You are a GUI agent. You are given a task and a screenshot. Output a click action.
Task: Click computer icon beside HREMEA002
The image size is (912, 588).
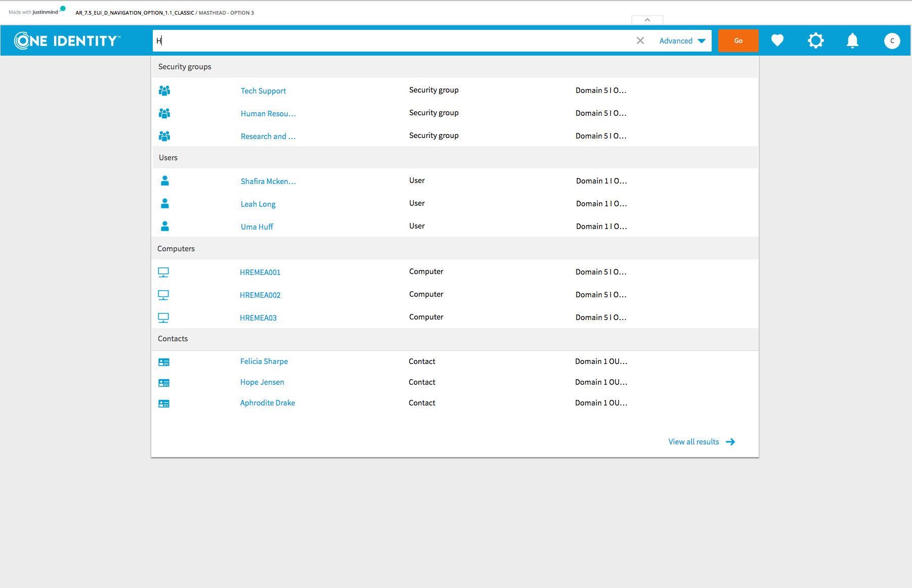pos(163,295)
